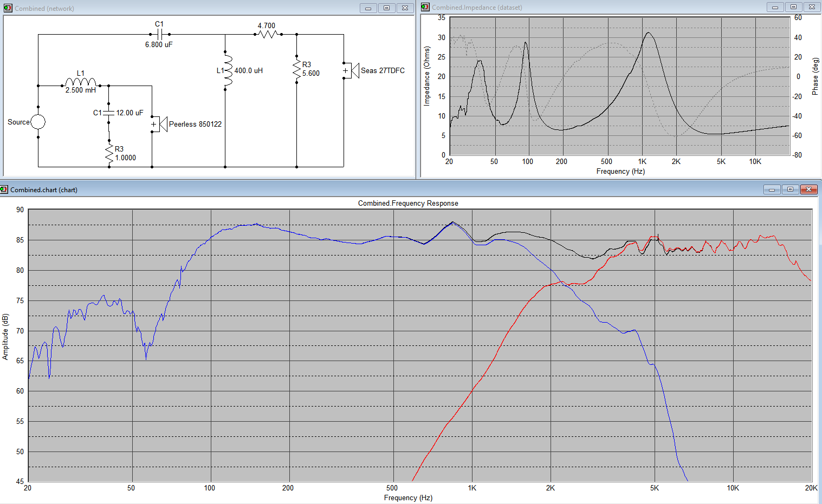Select the Source circle symbol
This screenshot has width=822, height=504.
[x=38, y=122]
